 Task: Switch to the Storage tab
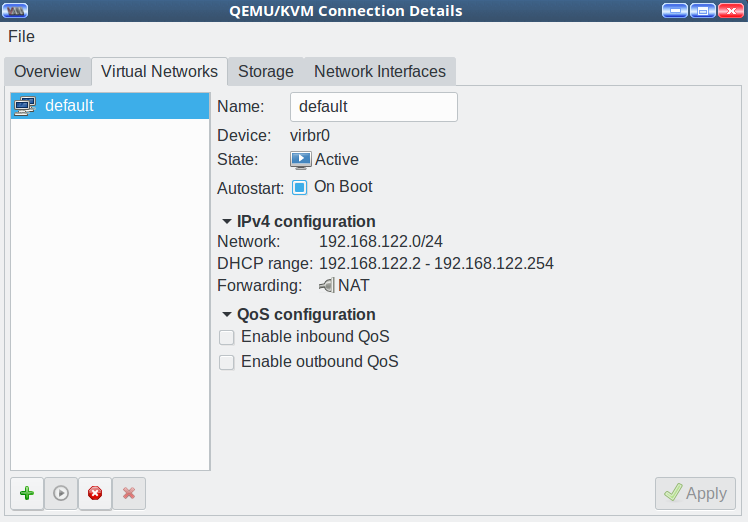(266, 72)
